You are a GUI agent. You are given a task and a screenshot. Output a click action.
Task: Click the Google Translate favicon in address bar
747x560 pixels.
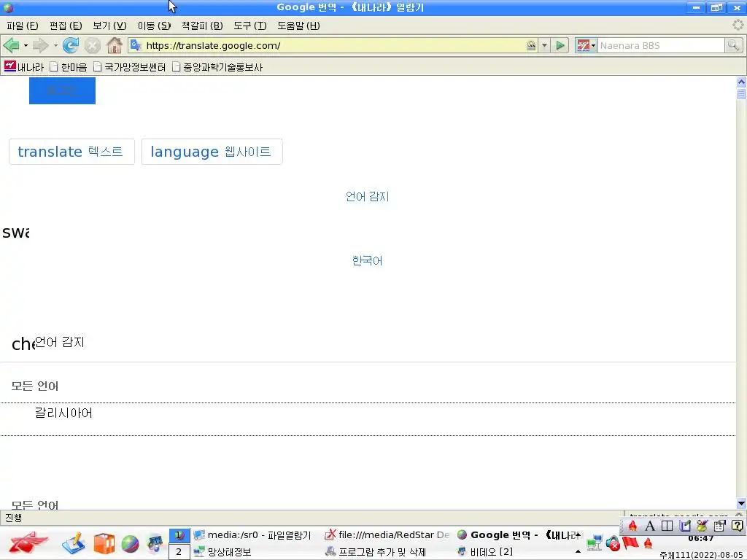click(x=136, y=45)
